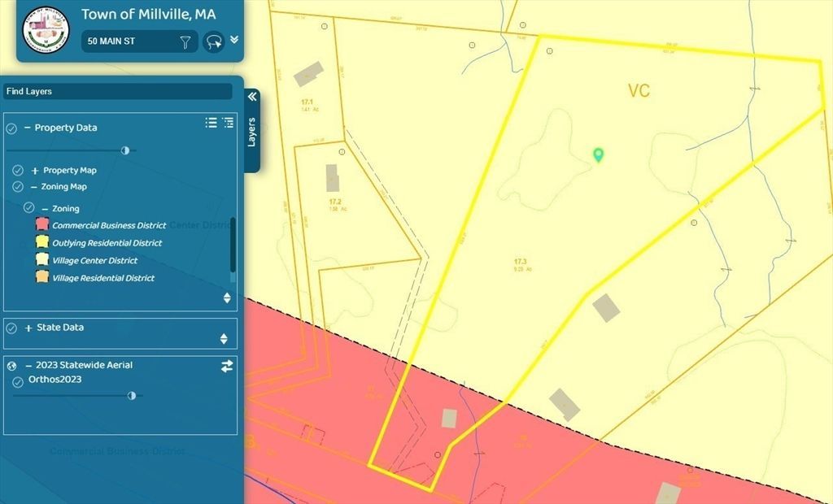Click Property Data opacity slider handle

pos(125,150)
